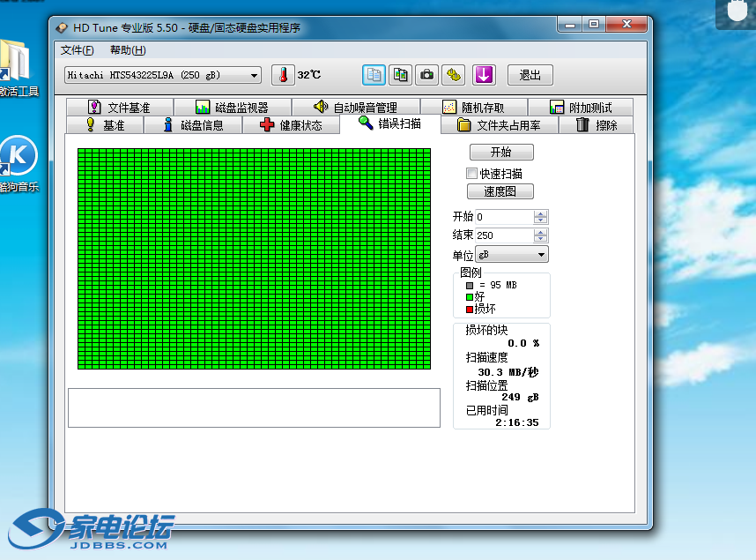Open the Hitachi drive selection dropdown

point(255,75)
